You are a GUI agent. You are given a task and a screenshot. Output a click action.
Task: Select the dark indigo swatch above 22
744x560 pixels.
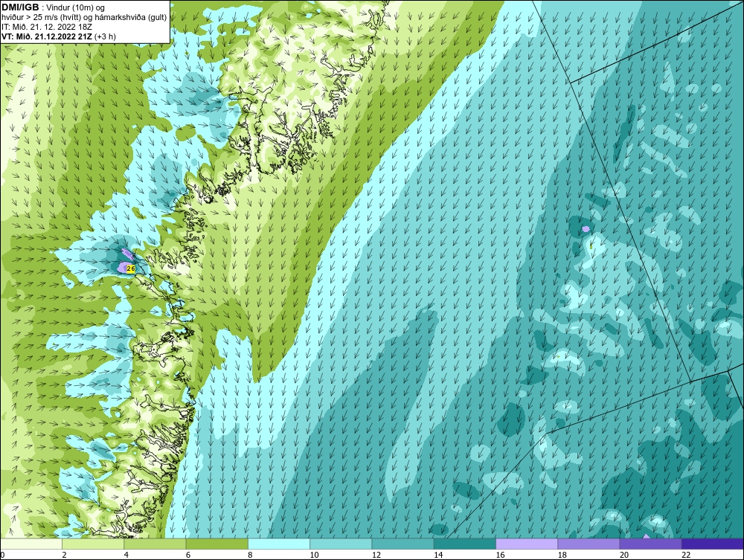[713, 544]
